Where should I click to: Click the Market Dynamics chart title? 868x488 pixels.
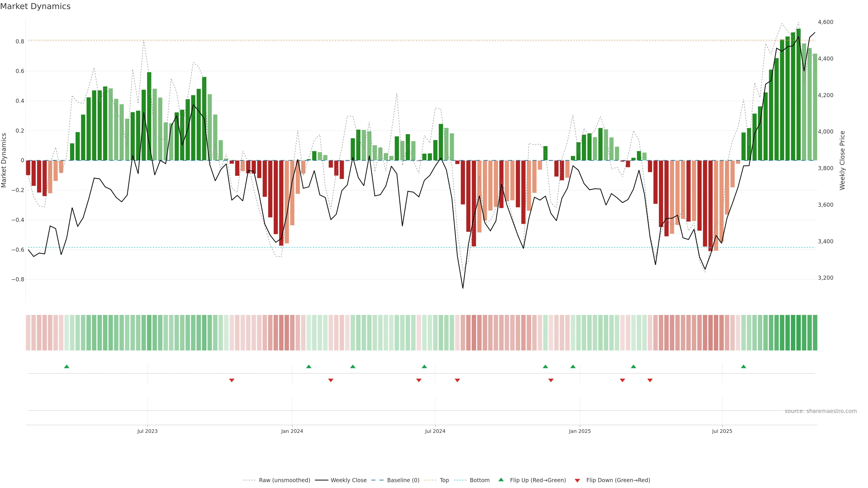click(x=35, y=6)
